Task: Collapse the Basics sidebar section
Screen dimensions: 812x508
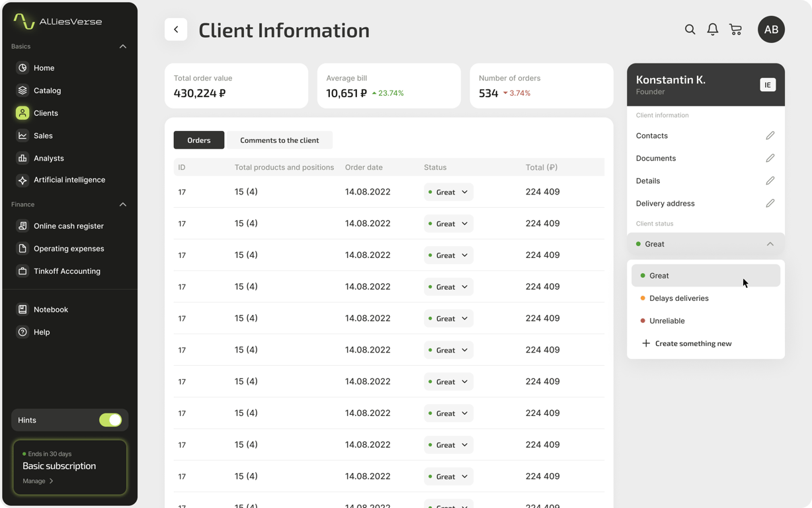Action: coord(123,47)
